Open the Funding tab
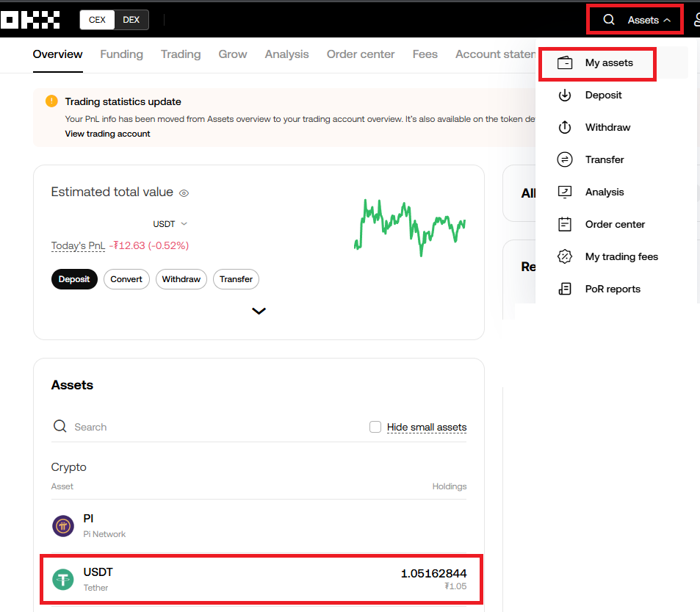Image resolution: width=700 pixels, height=612 pixels. (x=121, y=54)
